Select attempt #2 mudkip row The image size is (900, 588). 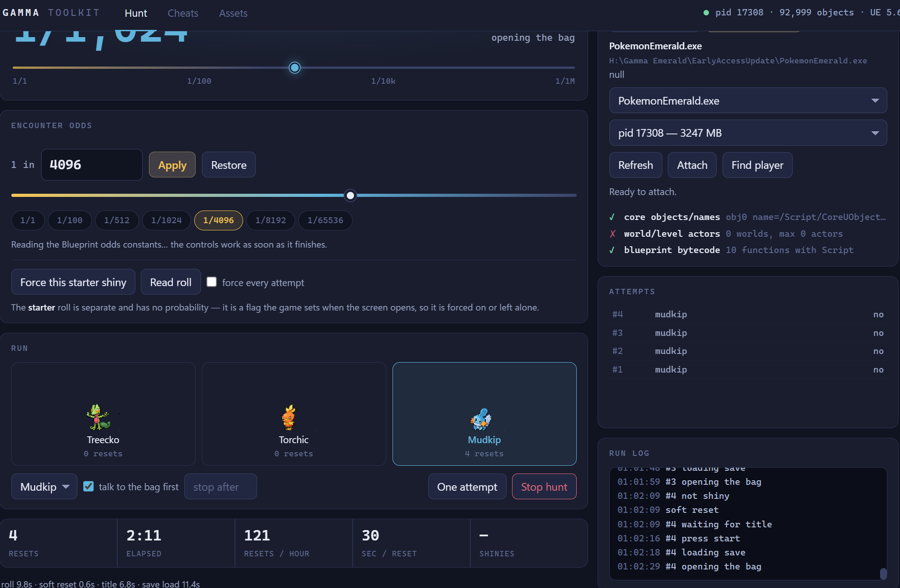pyautogui.click(x=748, y=351)
